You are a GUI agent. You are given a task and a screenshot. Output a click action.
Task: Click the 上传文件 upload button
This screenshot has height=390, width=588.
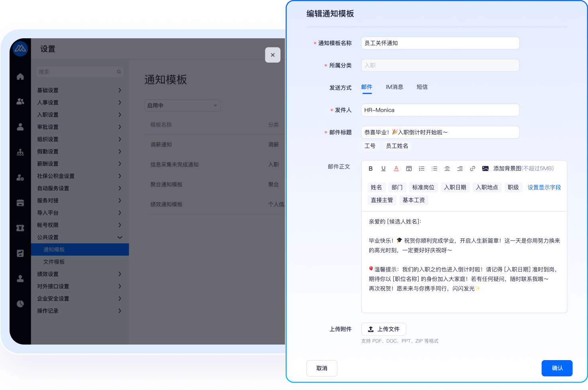pyautogui.click(x=383, y=329)
